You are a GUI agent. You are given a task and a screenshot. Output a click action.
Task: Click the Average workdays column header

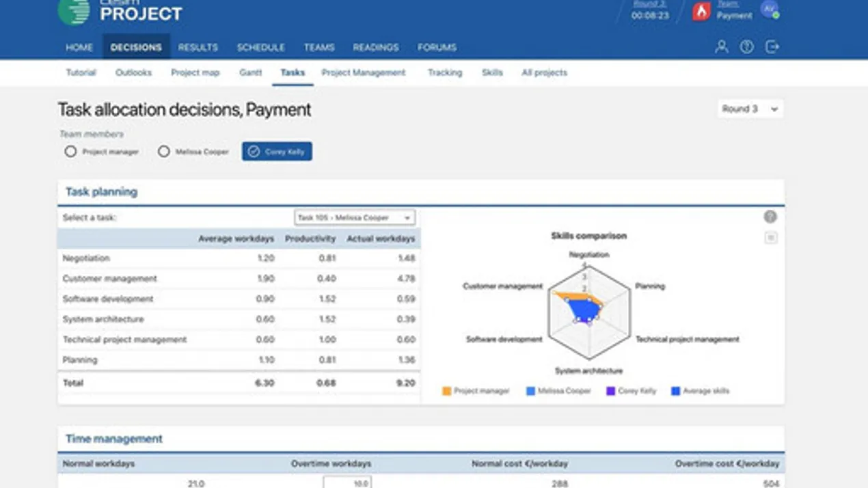click(x=236, y=239)
